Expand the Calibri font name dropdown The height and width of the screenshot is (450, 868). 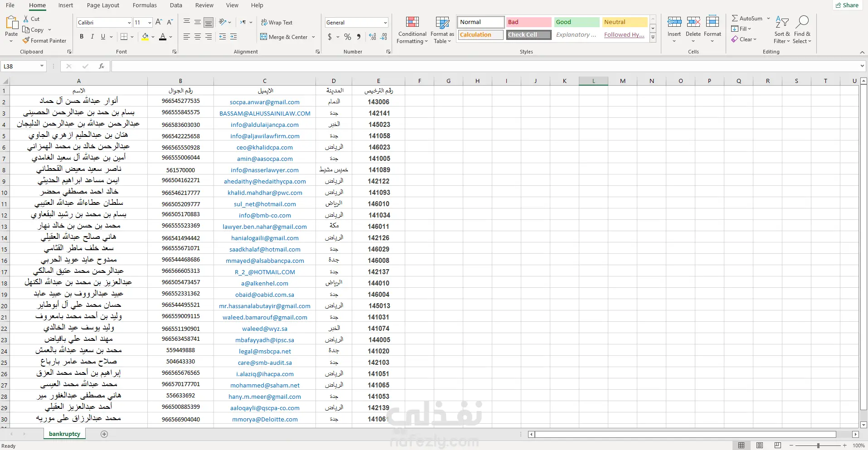[x=129, y=23]
